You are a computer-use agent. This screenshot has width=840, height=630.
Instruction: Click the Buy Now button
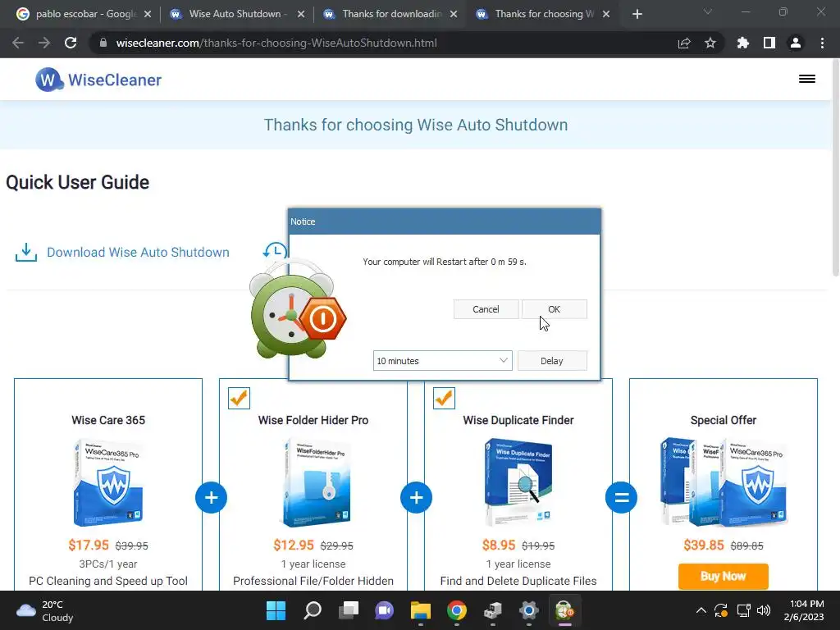724,577
